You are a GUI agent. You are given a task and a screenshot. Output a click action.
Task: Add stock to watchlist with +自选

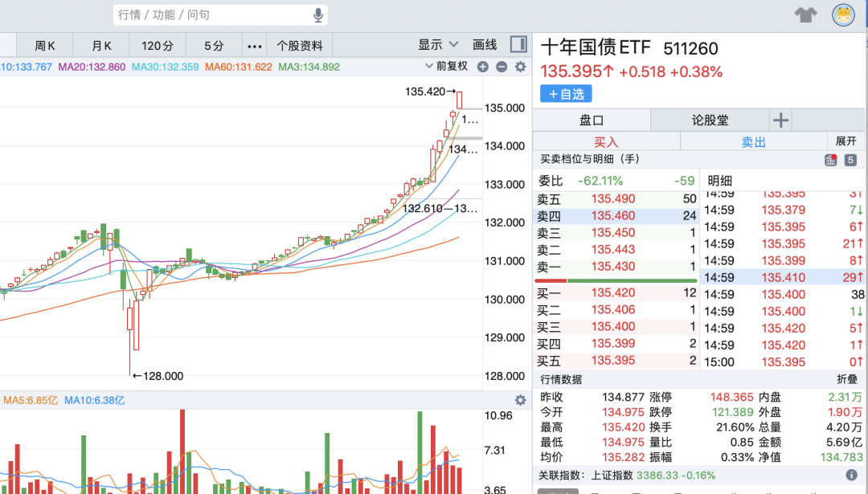click(566, 94)
